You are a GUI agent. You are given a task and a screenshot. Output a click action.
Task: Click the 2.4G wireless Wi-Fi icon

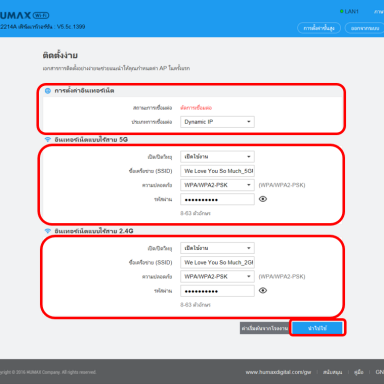click(48, 231)
